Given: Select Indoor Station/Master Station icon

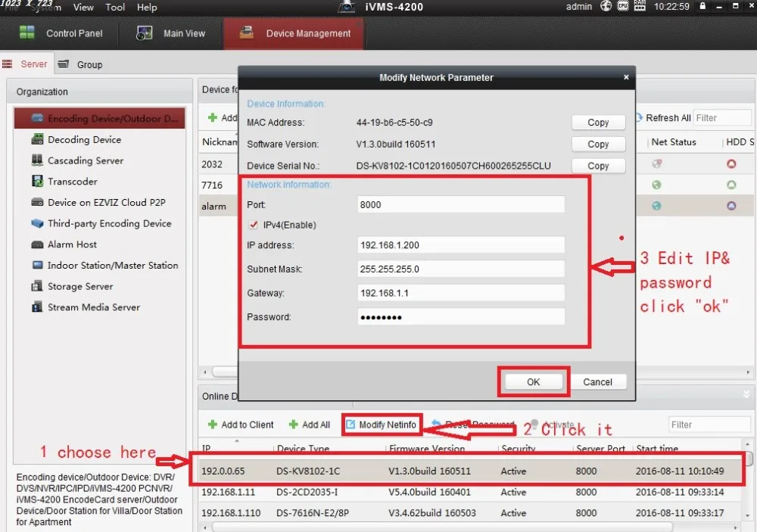Looking at the screenshot, I should 37,265.
